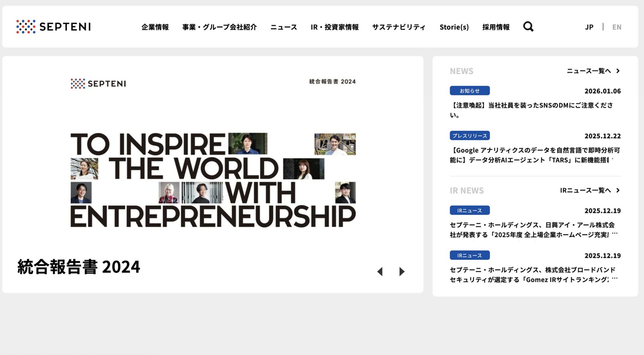The height and width of the screenshot is (355, 644).
Task: Expand the IR・投資家情報 menu
Action: (x=334, y=27)
